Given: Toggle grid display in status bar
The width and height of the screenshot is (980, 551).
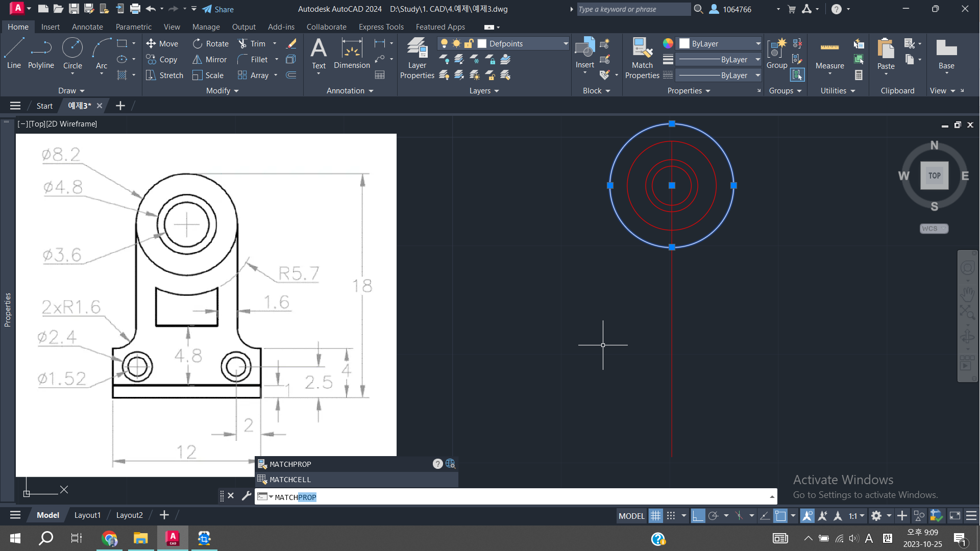Looking at the screenshot, I should tap(655, 516).
